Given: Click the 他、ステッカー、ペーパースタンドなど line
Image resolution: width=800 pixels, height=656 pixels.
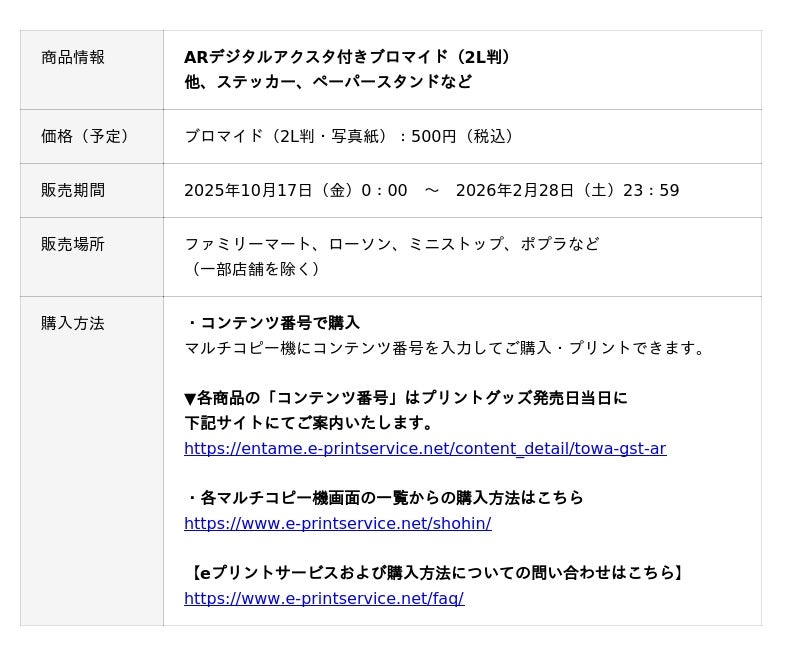Looking at the screenshot, I should [328, 82].
